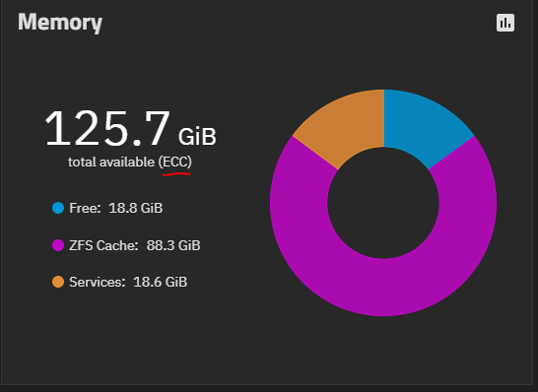This screenshot has width=538, height=392.
Task: Click the 18.8 GiB free value
Action: 135,208
